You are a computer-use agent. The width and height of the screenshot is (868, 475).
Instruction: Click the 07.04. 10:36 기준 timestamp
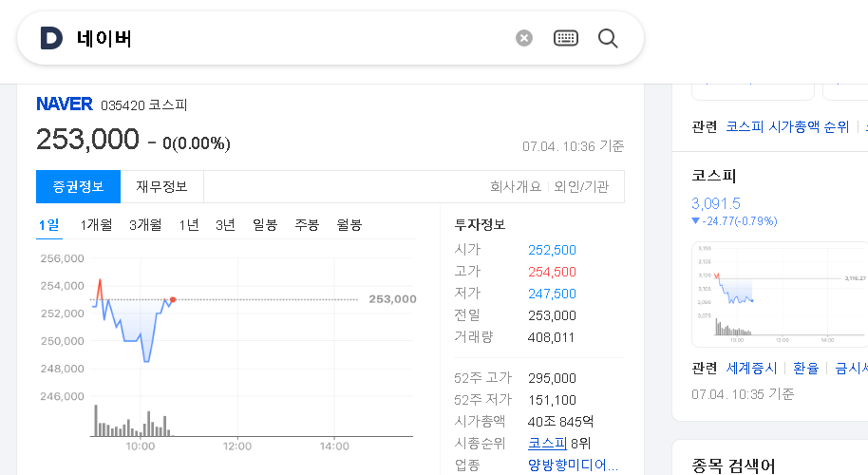(573, 146)
